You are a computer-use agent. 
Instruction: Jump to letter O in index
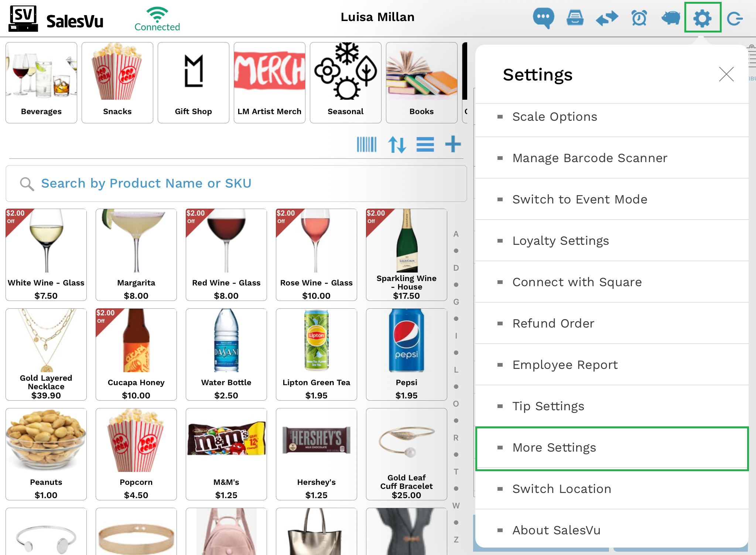[456, 404]
